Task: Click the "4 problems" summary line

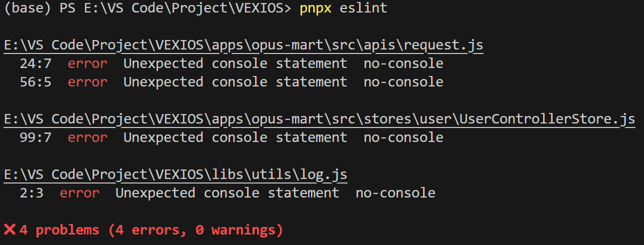Action: click(x=151, y=230)
